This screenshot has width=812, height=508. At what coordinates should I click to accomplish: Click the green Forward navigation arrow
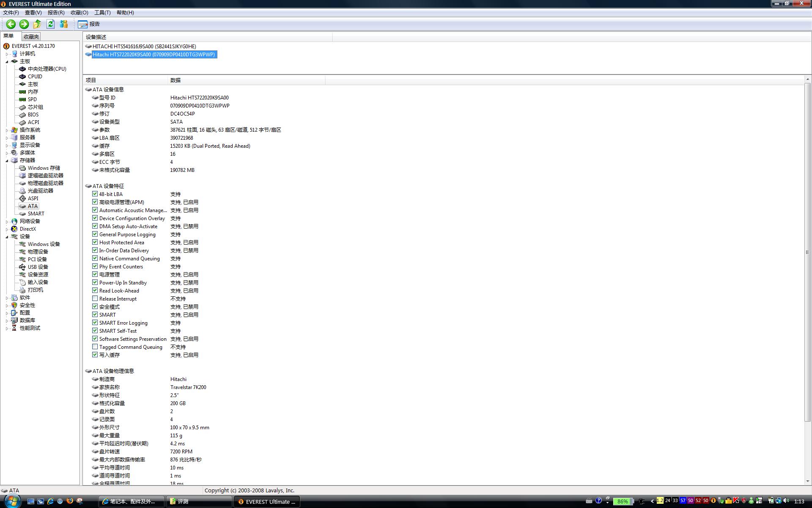click(x=24, y=24)
